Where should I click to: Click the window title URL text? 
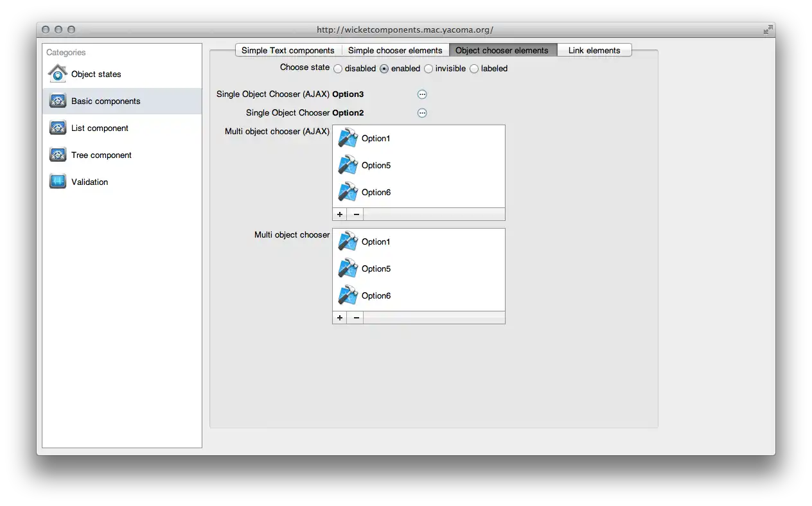pyautogui.click(x=405, y=30)
